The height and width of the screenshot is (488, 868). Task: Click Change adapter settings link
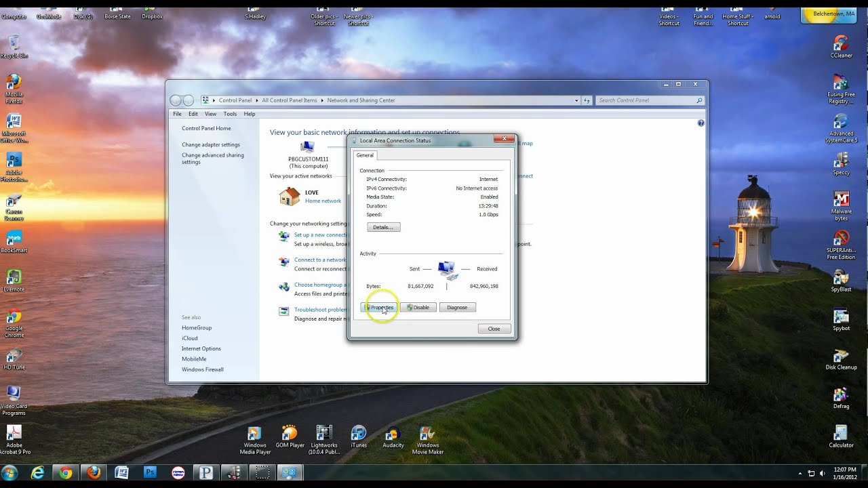pyautogui.click(x=210, y=144)
